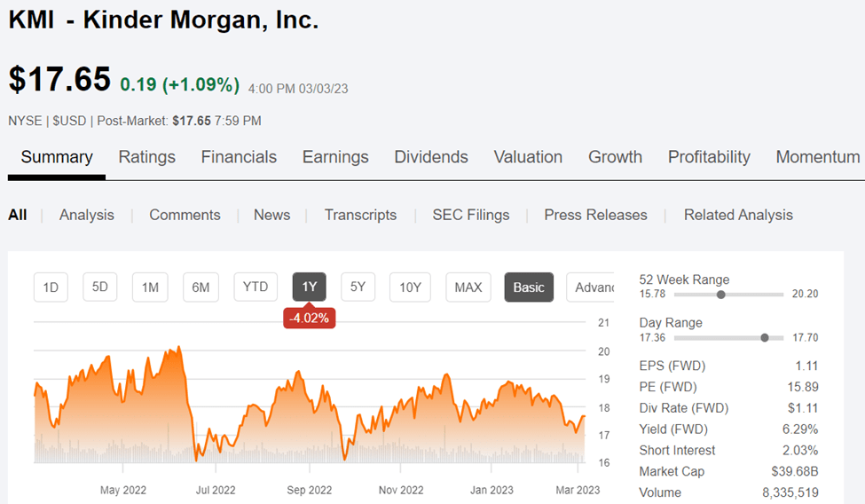Switch to the Advanced chart mode
The height and width of the screenshot is (504, 865).
[593, 287]
